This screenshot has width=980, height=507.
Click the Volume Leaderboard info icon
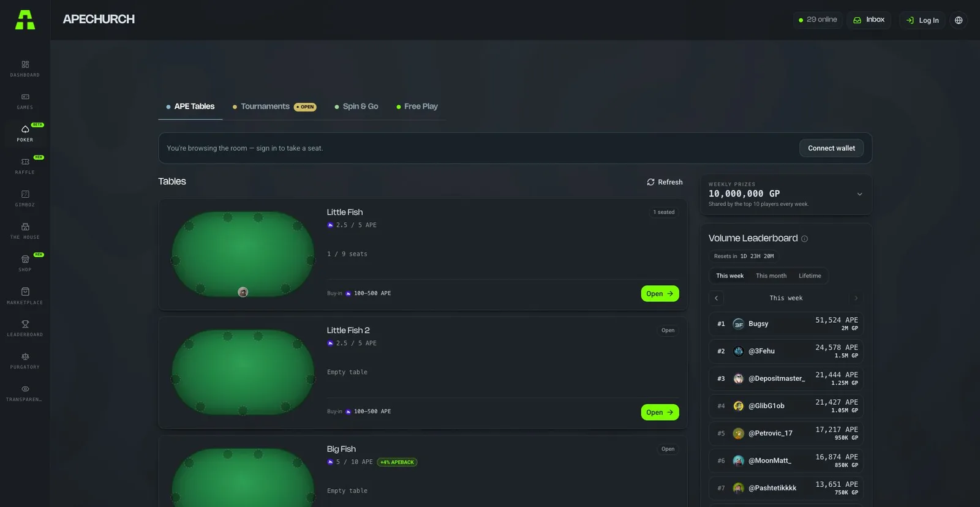804,239
